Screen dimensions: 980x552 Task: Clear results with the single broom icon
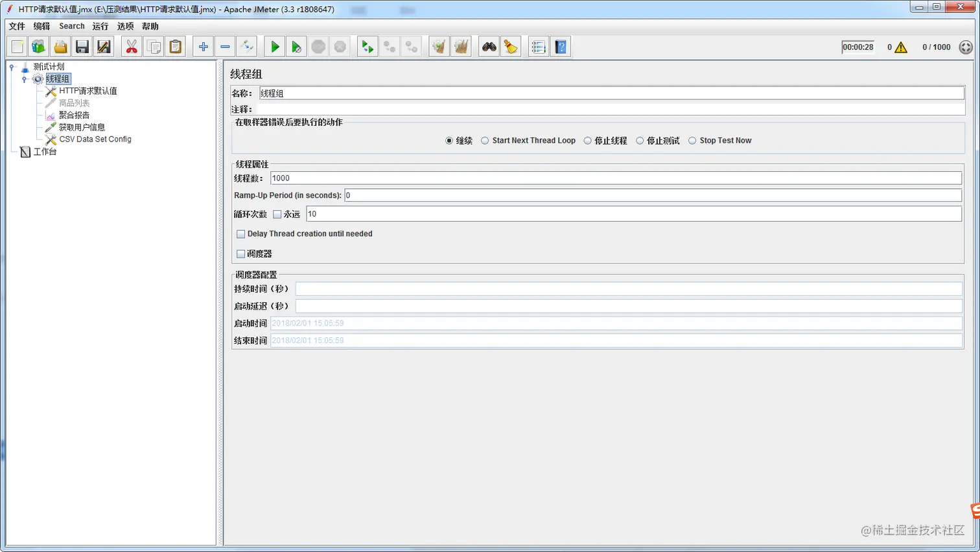point(439,47)
